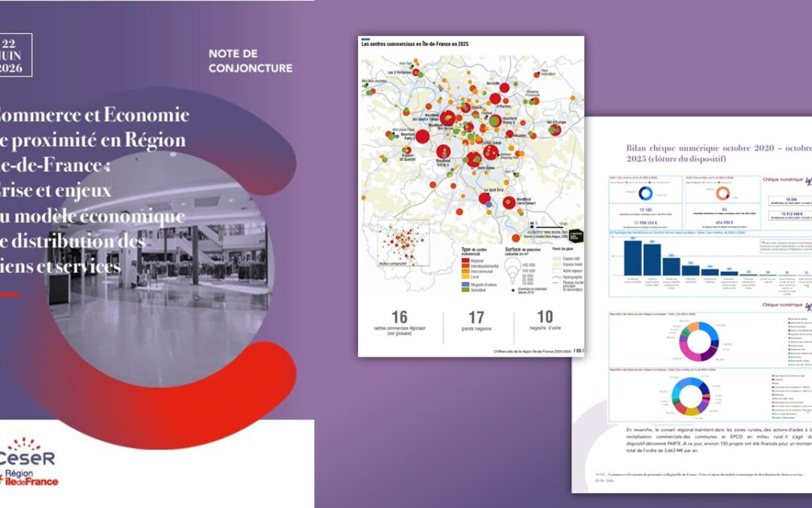Open the shopping mall interior photo
This screenshot has height=508, width=812.
pyautogui.click(x=159, y=269)
